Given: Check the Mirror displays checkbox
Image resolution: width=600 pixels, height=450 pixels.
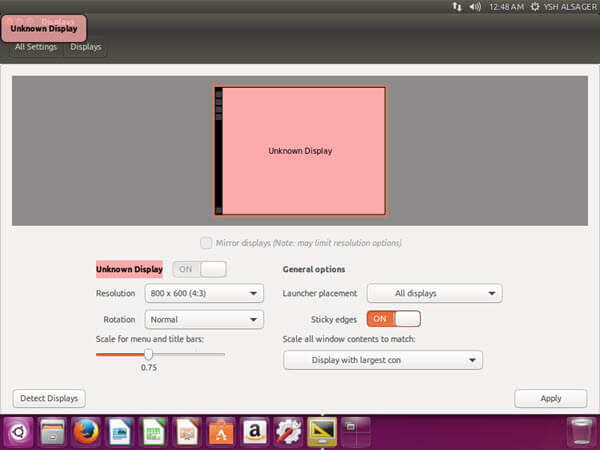Looking at the screenshot, I should click(206, 243).
